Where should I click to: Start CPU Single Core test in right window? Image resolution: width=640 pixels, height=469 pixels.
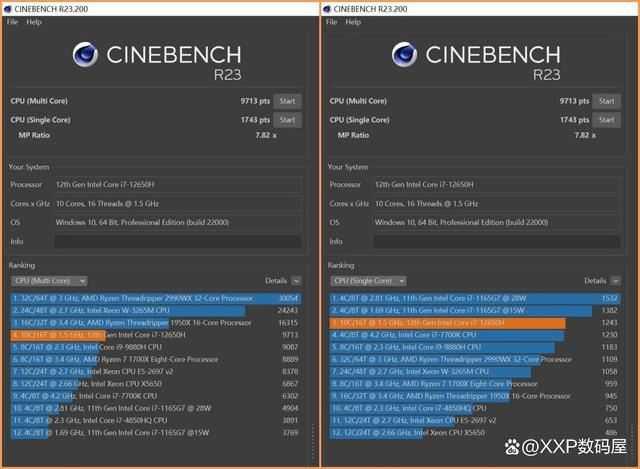[x=606, y=120]
